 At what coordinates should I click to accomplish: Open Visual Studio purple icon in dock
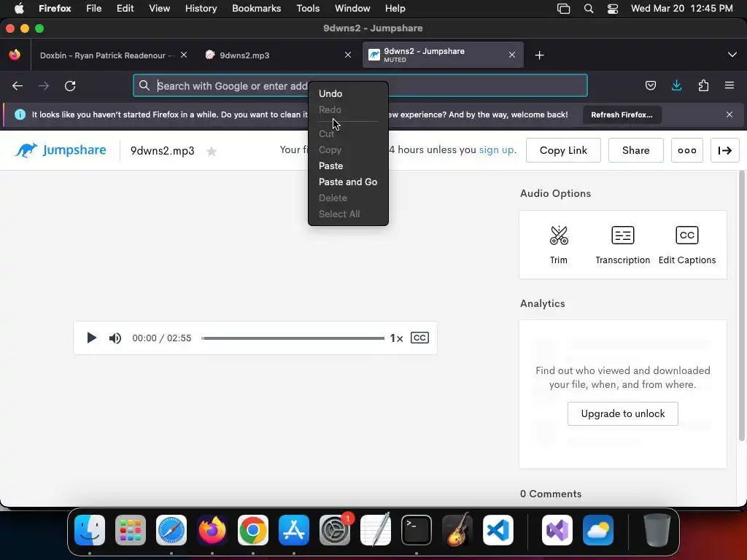[x=557, y=530]
